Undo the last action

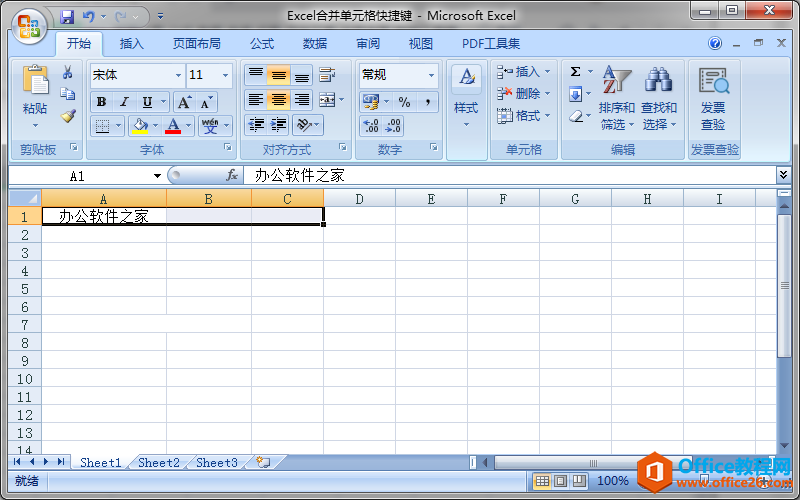89,16
